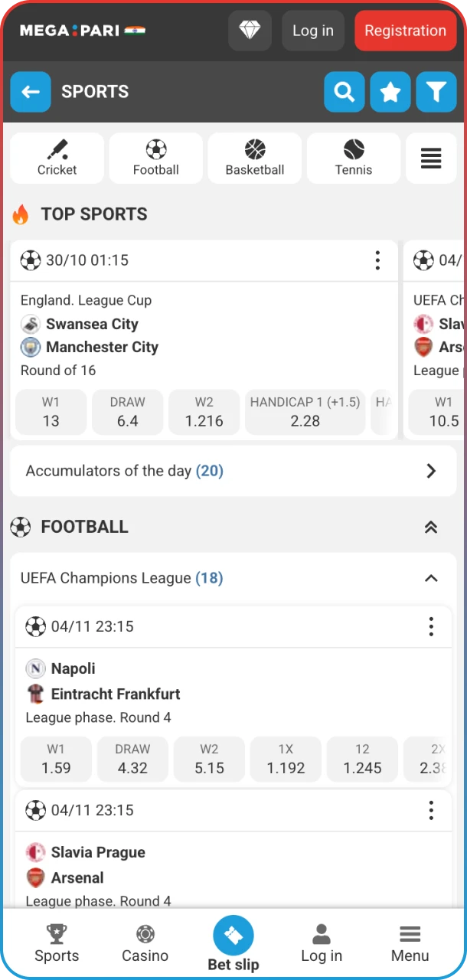Switch to the Casino tab
The width and height of the screenshot is (467, 980).
coord(145,943)
